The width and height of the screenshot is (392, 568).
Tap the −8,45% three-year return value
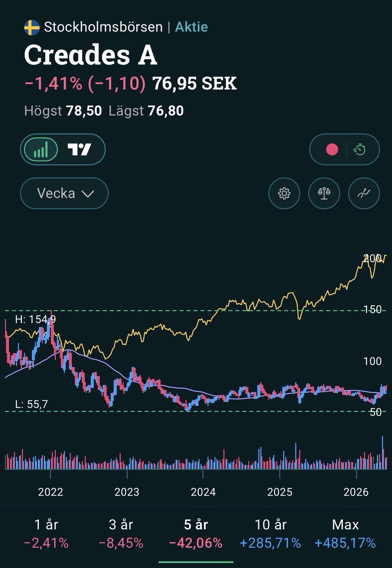pos(121,542)
